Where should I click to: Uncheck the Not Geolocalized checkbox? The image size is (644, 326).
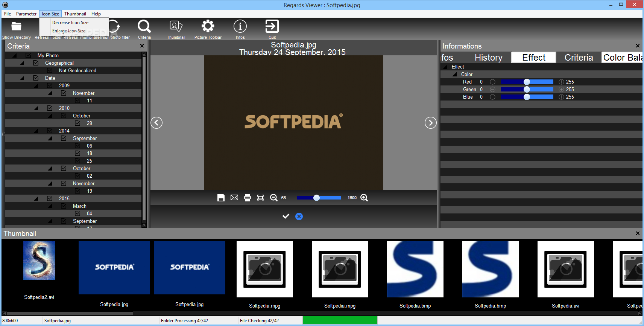50,70
